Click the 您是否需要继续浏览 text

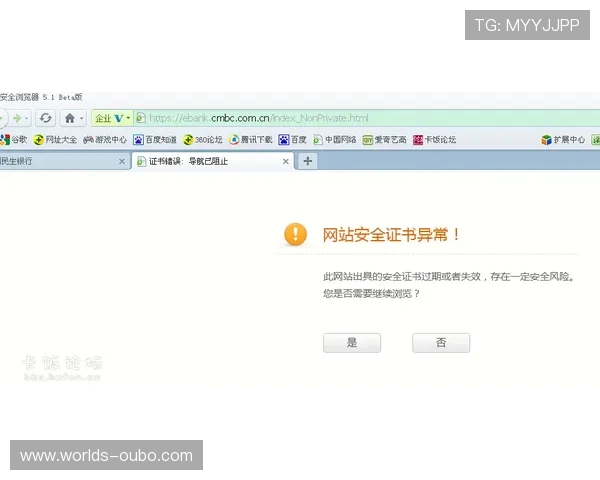[x=372, y=294]
